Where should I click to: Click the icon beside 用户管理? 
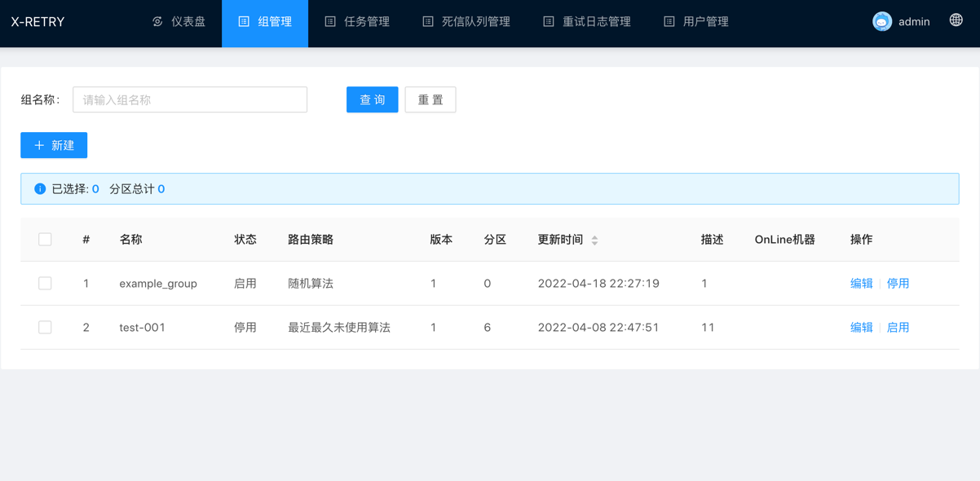pos(669,22)
